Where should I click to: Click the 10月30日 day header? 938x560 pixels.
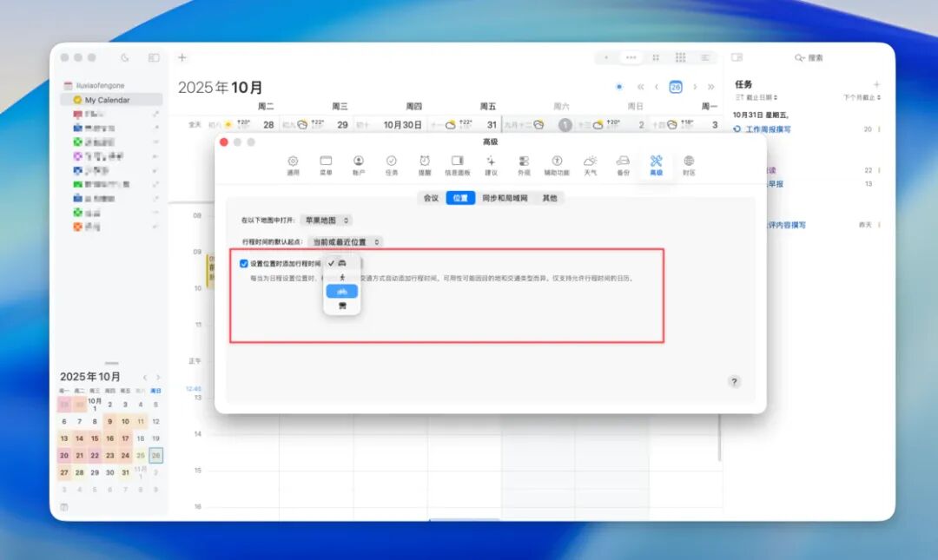click(403, 124)
